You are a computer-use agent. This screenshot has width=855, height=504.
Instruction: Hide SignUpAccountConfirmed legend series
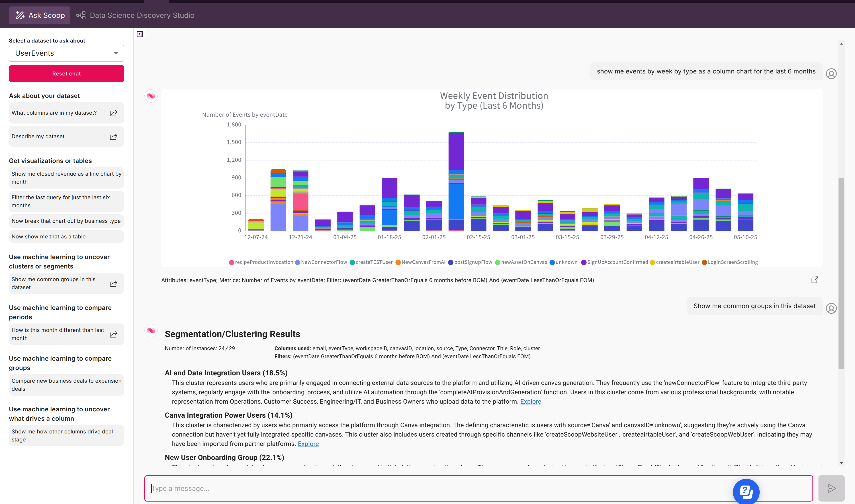pos(617,262)
